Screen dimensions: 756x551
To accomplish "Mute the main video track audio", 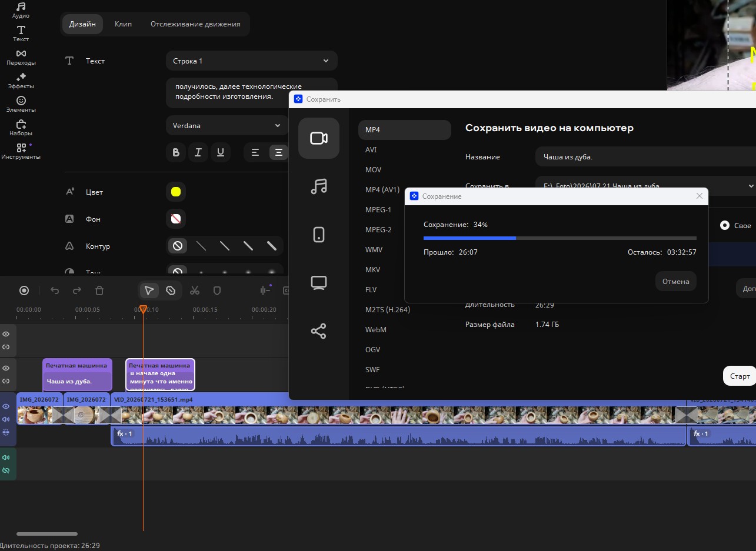I will click(6, 419).
